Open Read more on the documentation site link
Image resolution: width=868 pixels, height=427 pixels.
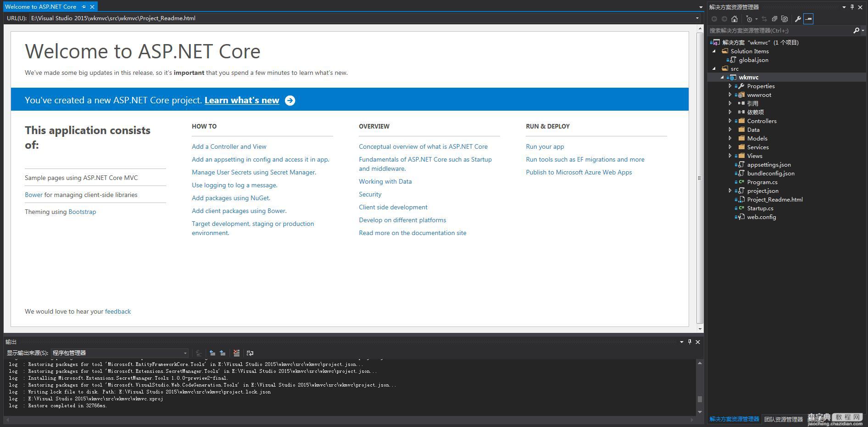(412, 233)
